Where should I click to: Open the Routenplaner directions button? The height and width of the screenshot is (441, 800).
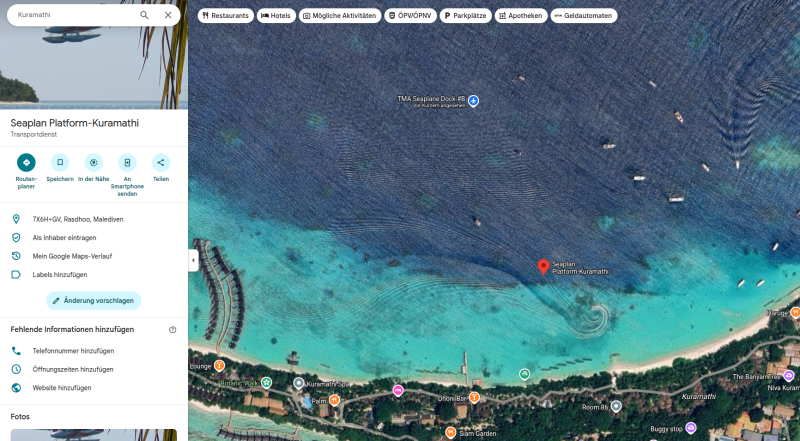coord(26,163)
